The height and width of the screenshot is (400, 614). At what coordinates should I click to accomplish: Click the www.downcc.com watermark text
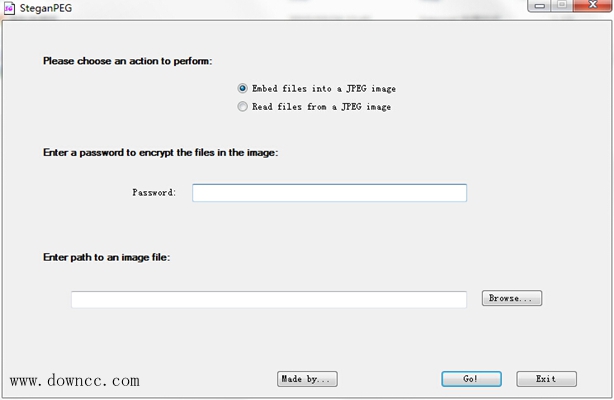75,381
